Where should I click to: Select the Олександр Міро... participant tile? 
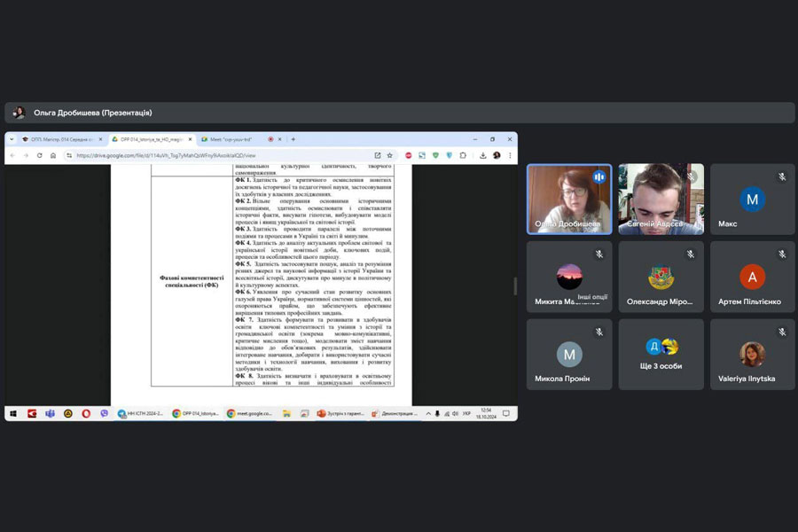click(x=661, y=277)
